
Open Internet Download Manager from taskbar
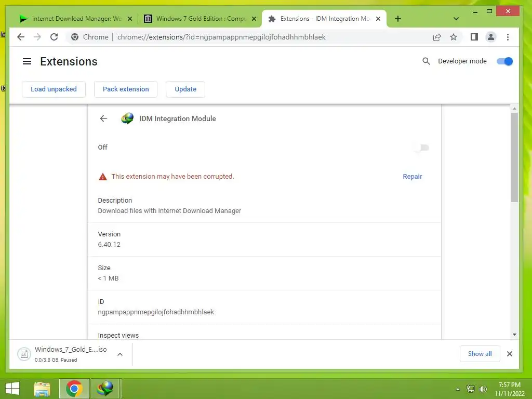(105, 389)
